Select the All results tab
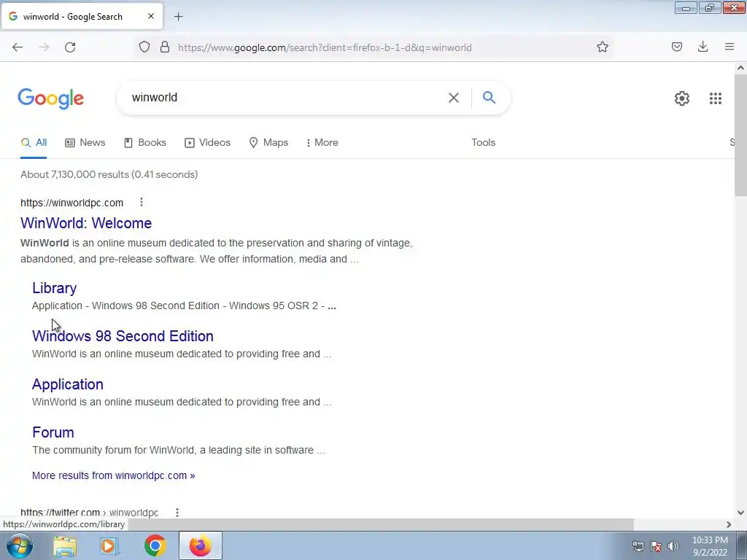 coord(34,142)
